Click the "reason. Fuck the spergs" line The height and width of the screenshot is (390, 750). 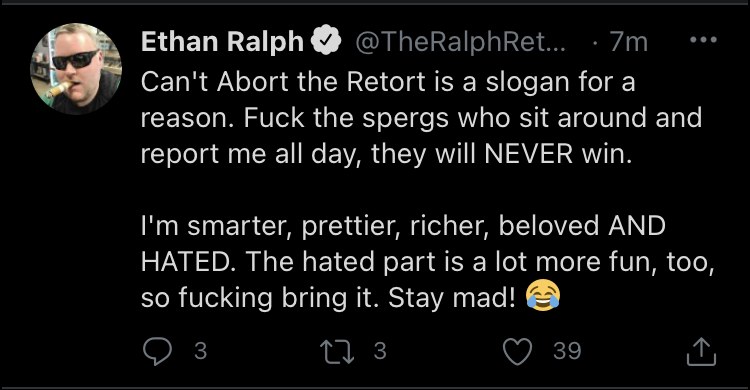(x=421, y=118)
